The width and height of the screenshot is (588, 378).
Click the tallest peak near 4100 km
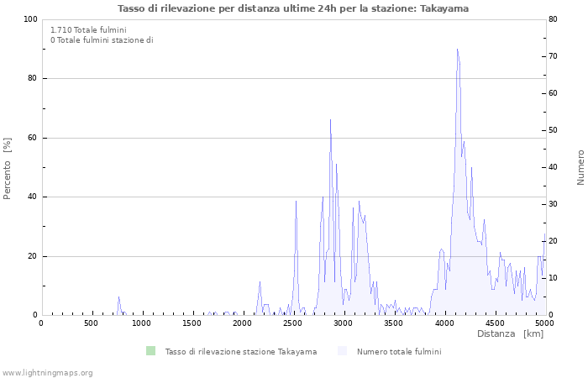457,50
